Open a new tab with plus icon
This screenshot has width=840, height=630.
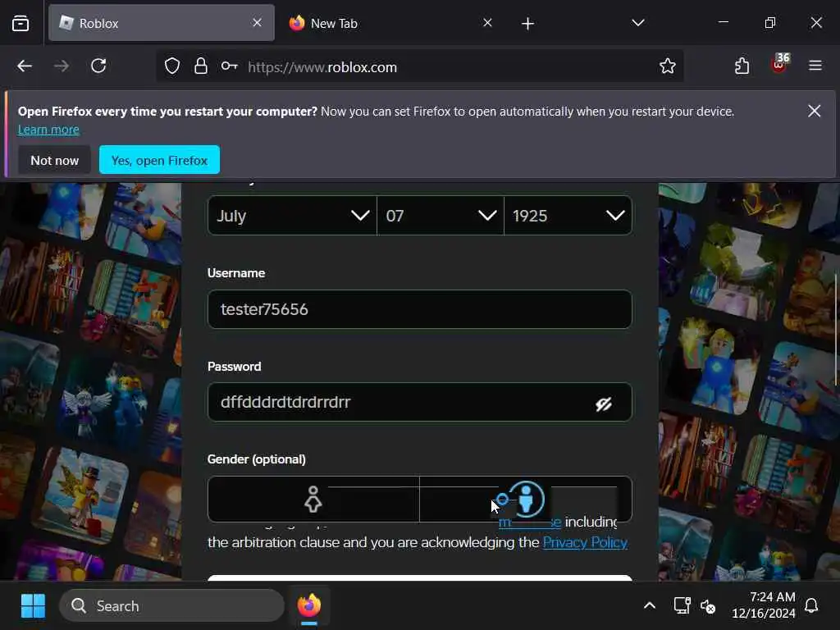(527, 24)
